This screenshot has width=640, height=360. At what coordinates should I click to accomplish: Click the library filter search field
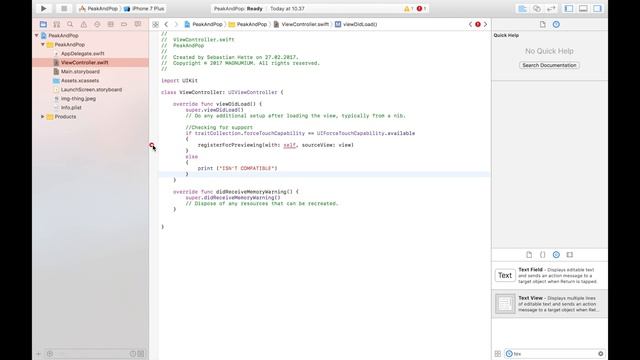555,354
